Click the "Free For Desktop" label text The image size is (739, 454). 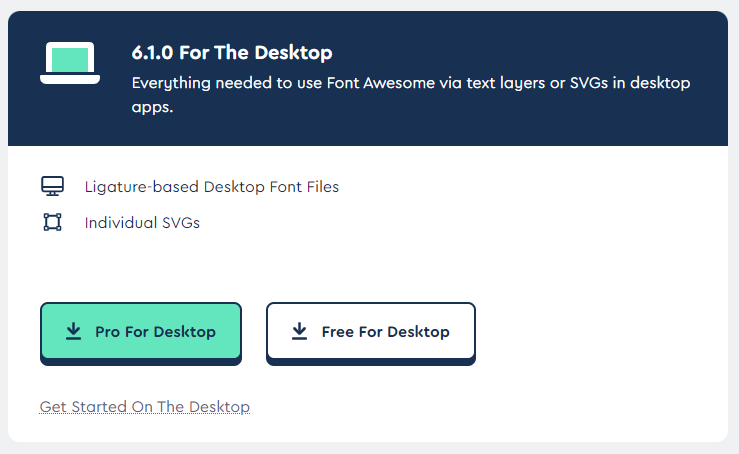click(385, 331)
